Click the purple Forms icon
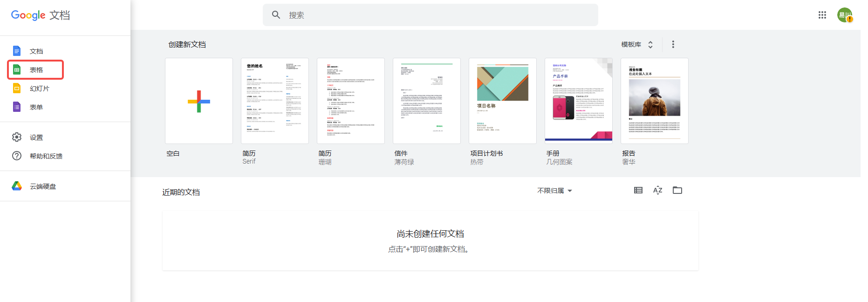 pos(17,107)
